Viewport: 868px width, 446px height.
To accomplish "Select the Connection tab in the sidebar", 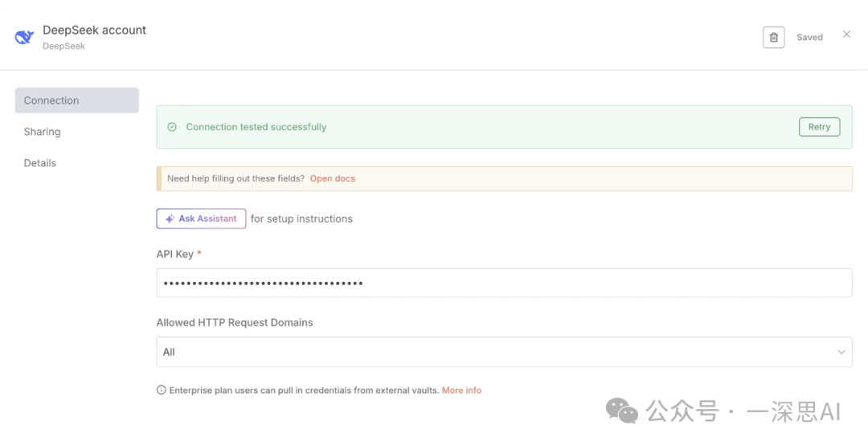I will [x=76, y=100].
